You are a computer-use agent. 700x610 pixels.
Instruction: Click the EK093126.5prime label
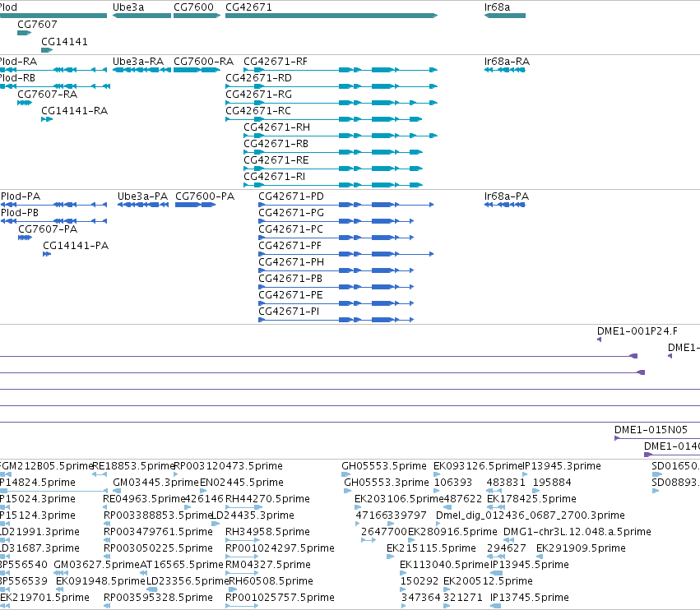click(478, 466)
